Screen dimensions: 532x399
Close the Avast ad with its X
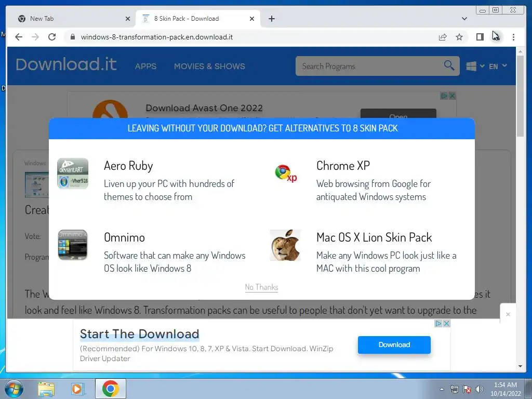tap(452, 96)
